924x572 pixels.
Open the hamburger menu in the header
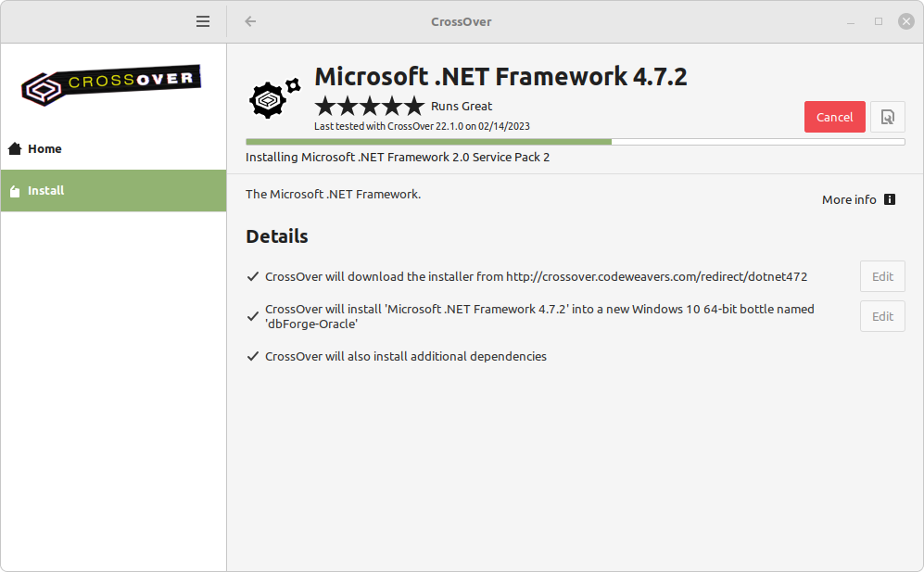pos(203,22)
